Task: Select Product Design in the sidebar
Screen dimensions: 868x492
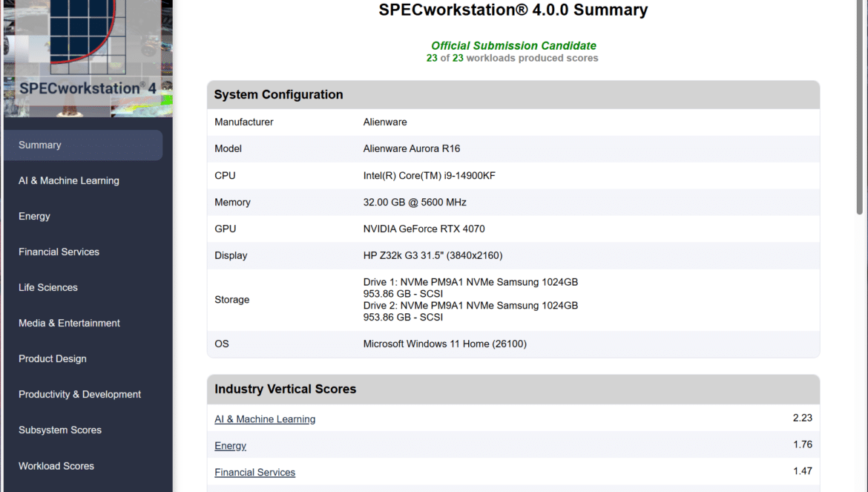Action: tap(53, 358)
